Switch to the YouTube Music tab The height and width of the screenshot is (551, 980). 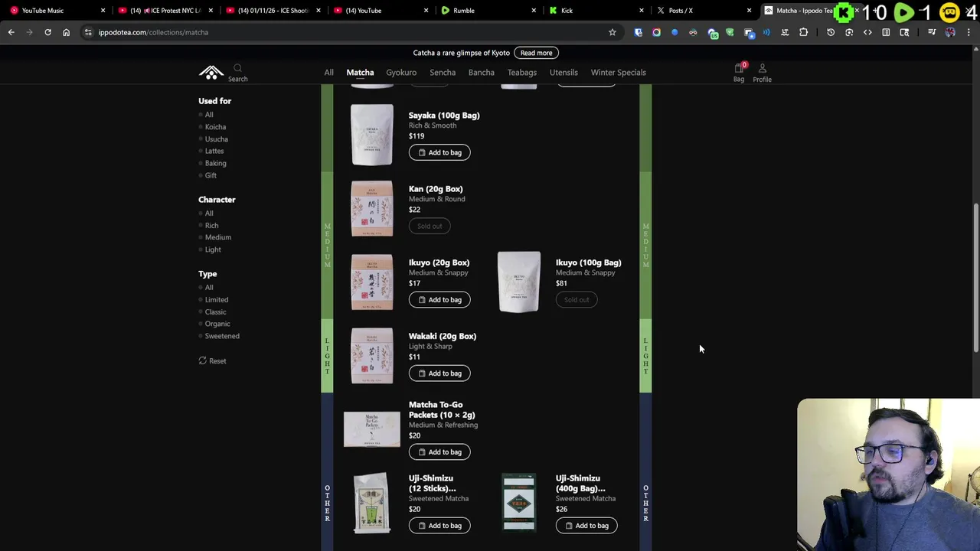click(57, 11)
